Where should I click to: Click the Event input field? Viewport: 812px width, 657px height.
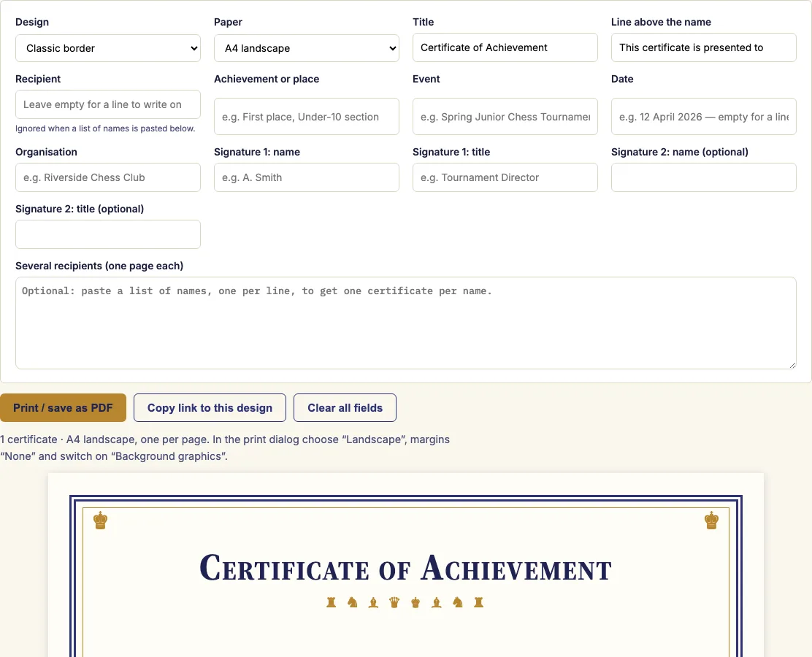(505, 117)
